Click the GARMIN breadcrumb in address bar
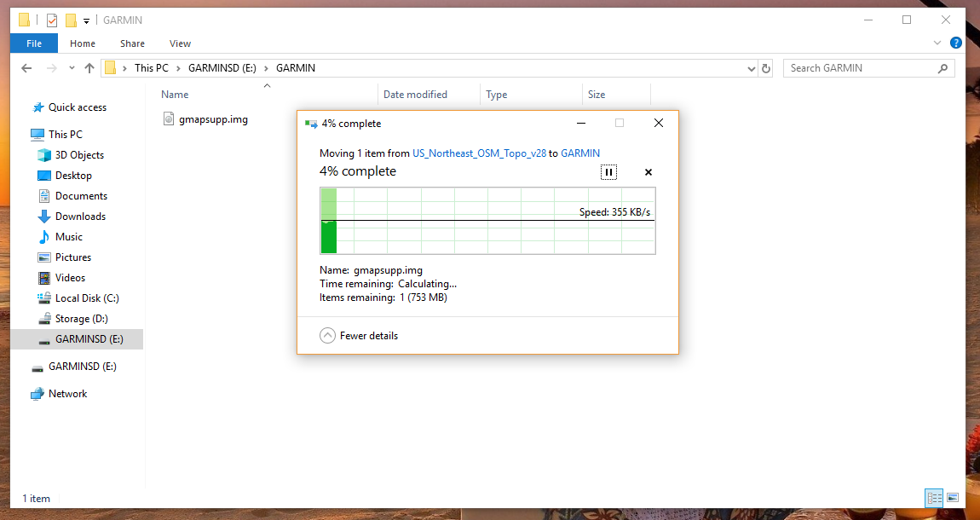This screenshot has height=520, width=980. coord(296,68)
